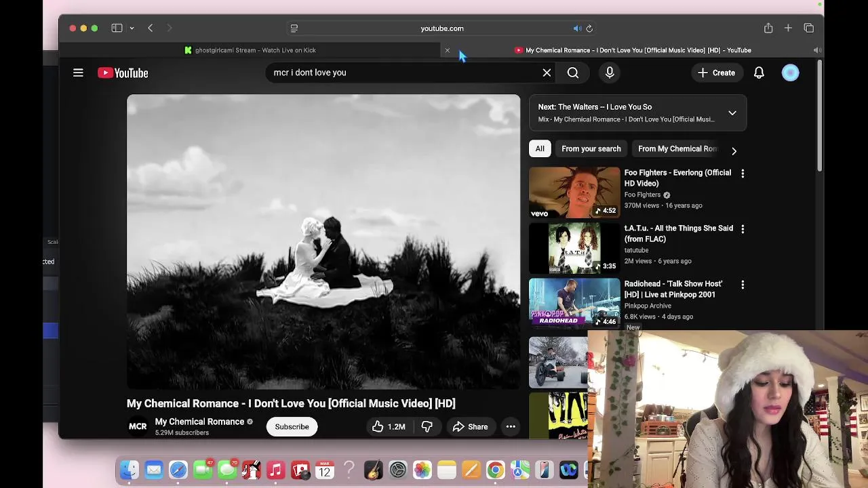Select the From your search chip
The width and height of the screenshot is (868, 488).
(x=591, y=148)
